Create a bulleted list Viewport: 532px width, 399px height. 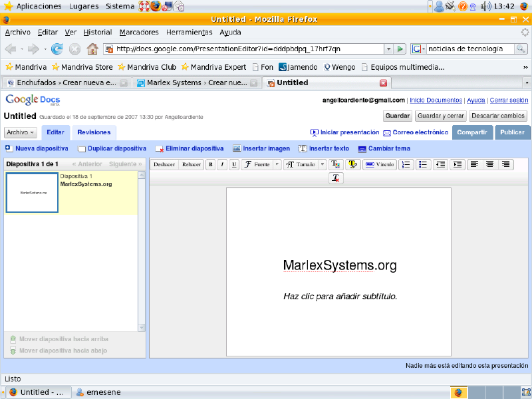coord(423,164)
